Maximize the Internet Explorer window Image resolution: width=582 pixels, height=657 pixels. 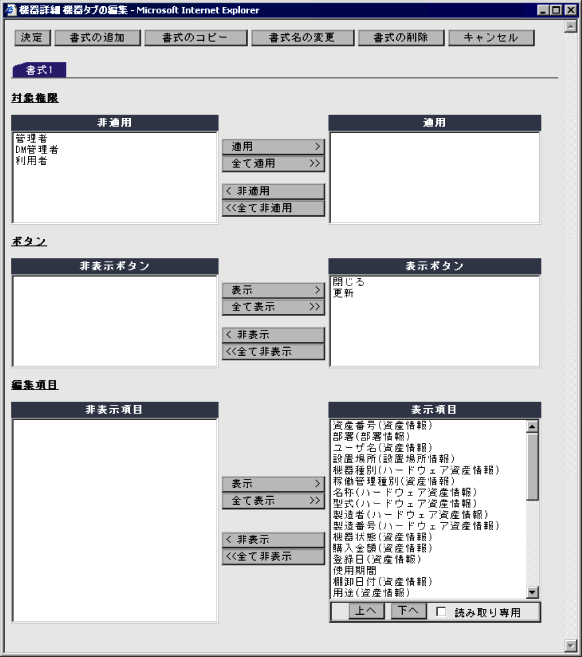point(556,10)
